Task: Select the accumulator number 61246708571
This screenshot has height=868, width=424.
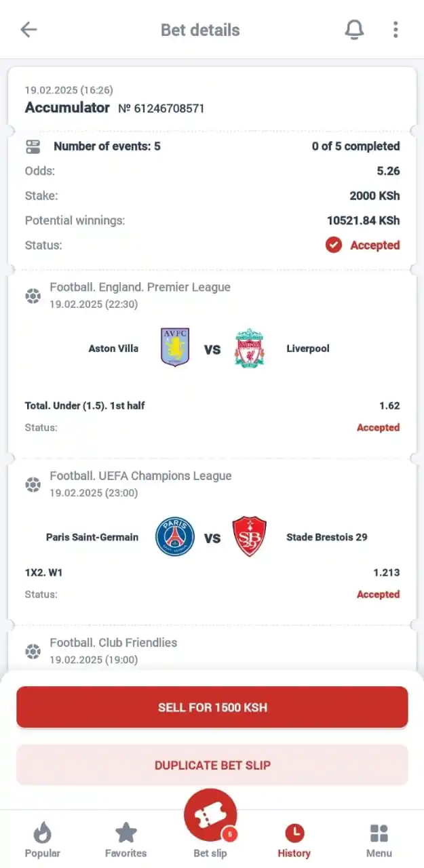Action: pyautogui.click(x=161, y=108)
